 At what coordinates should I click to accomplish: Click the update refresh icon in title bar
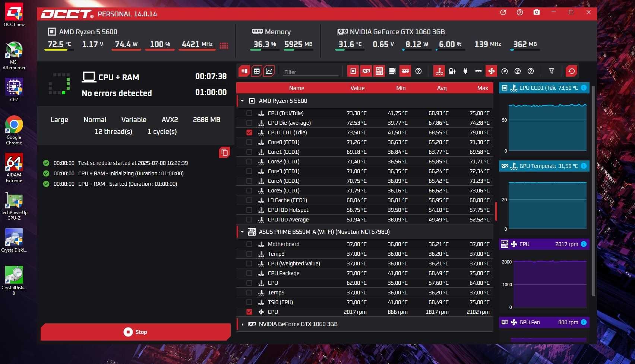tap(503, 12)
